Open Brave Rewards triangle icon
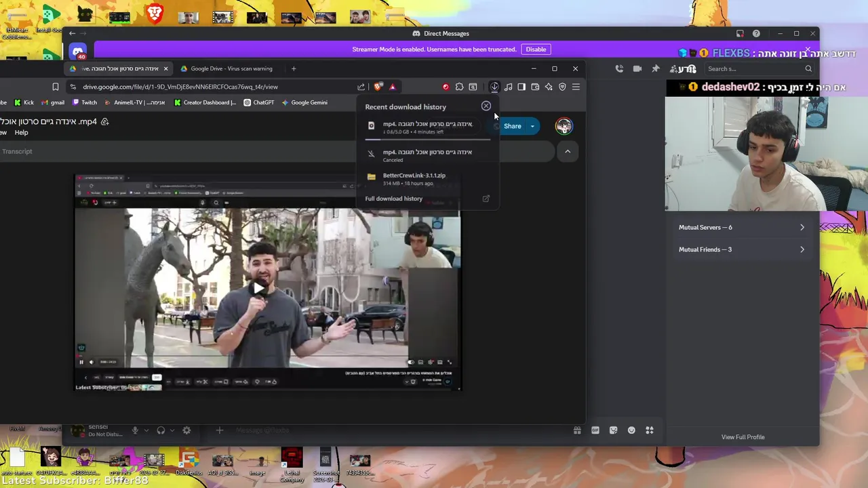868x488 pixels. [392, 87]
